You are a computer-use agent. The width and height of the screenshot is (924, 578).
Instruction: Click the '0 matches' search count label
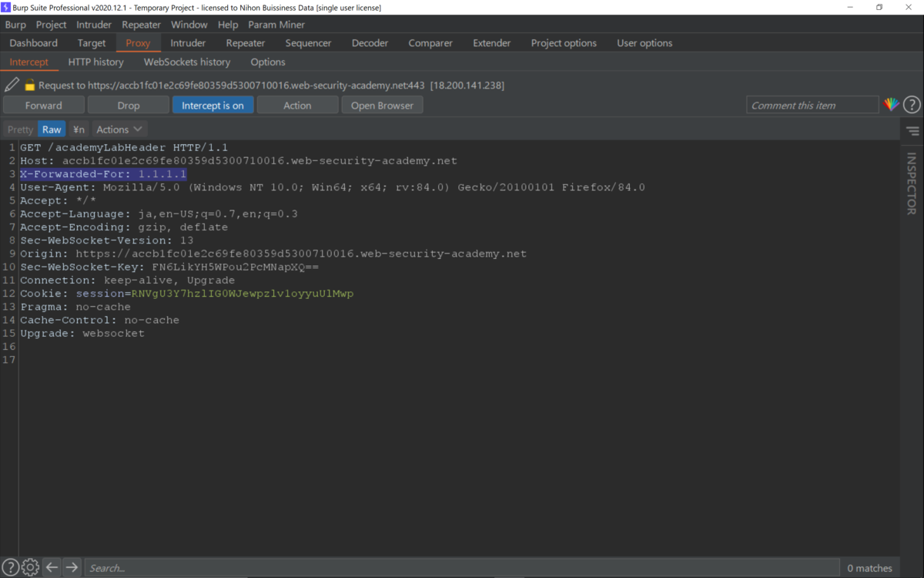point(869,568)
